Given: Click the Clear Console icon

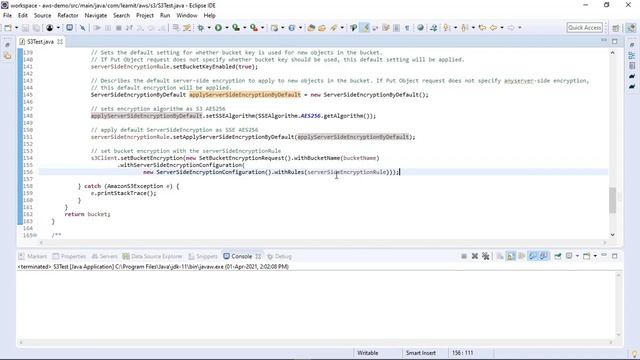Looking at the screenshot, I should pos(500,256).
